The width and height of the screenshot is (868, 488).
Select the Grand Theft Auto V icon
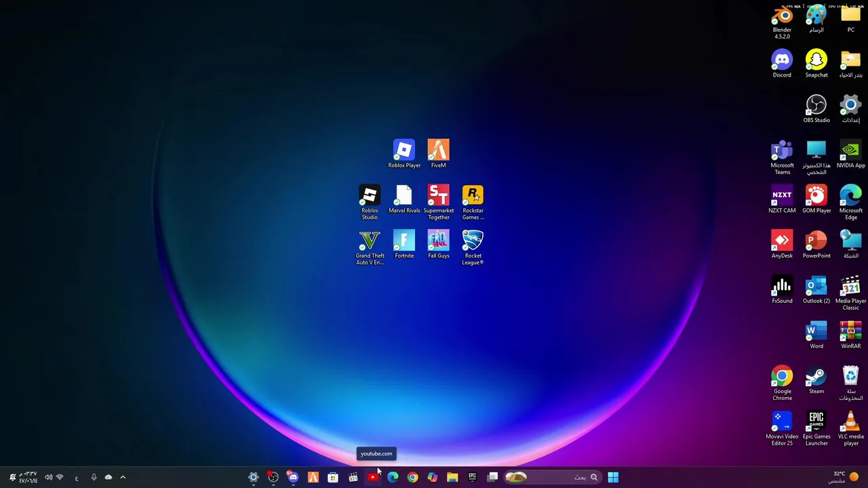click(x=370, y=247)
